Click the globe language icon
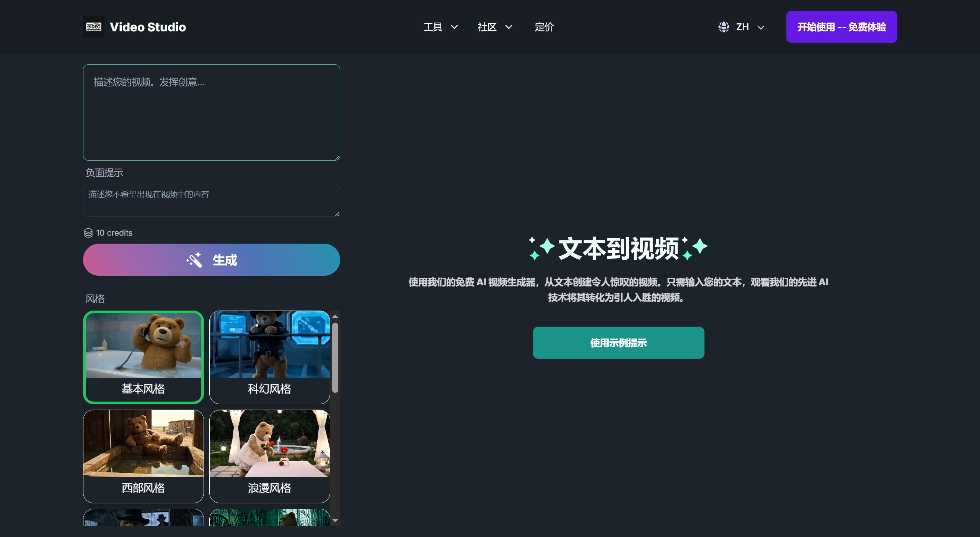 tap(724, 27)
